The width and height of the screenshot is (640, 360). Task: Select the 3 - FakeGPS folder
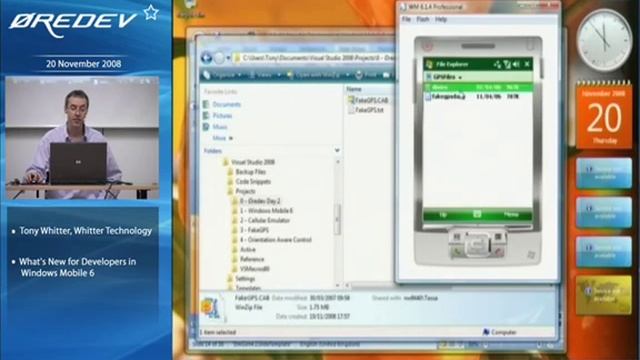[250, 230]
